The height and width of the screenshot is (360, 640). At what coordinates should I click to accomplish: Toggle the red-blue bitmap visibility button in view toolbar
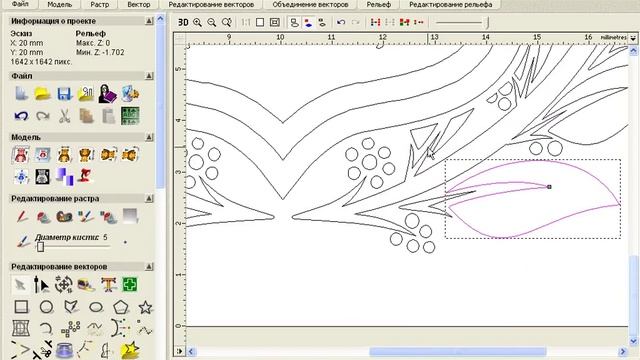308,22
